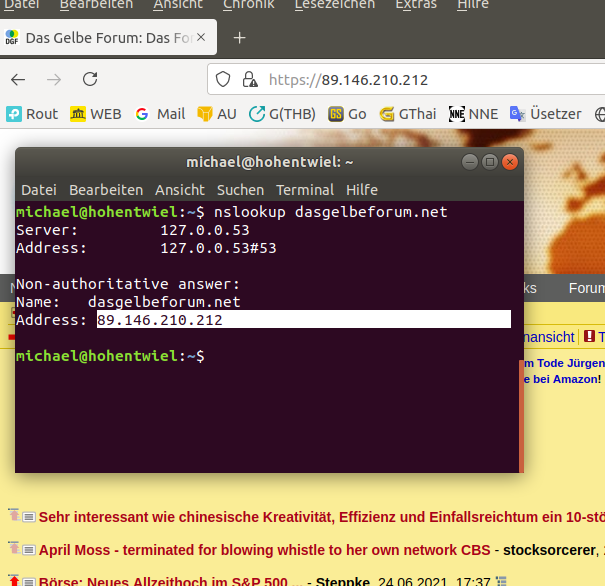The height and width of the screenshot is (586, 605).
Task: Click the stocksorcerer author name
Action: 545,550
